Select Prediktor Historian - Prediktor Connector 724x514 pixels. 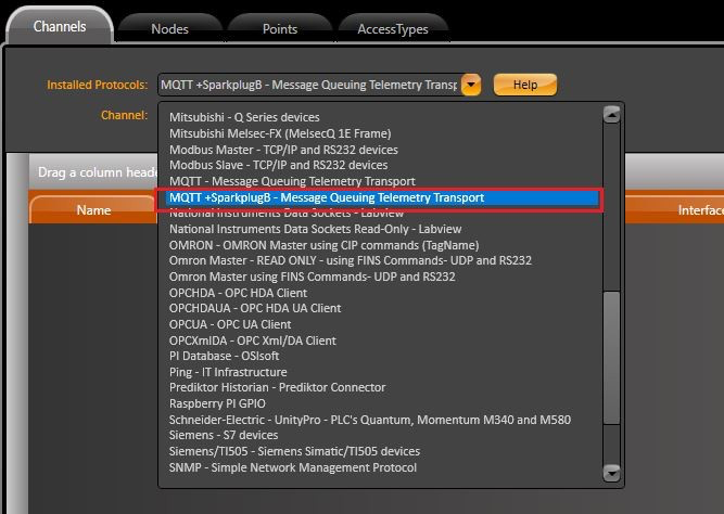[278, 387]
